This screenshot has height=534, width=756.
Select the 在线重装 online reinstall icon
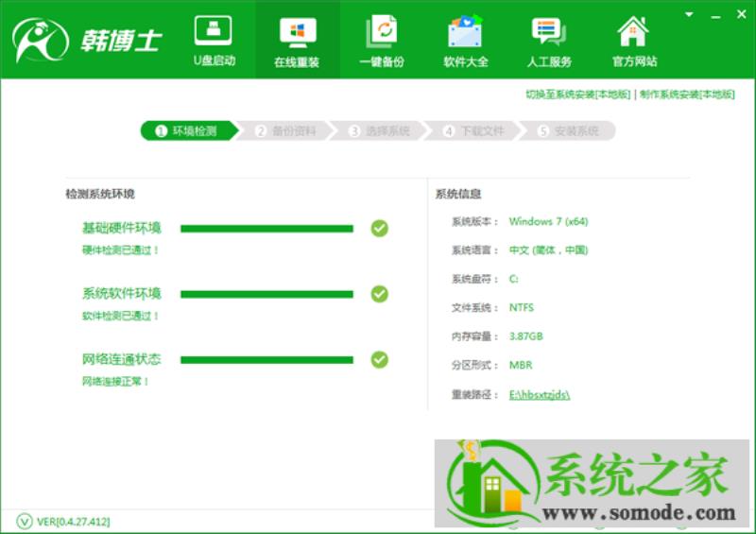click(x=297, y=42)
